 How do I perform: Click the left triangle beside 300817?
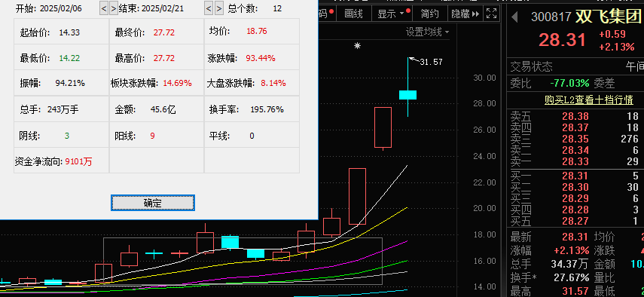tap(514, 17)
